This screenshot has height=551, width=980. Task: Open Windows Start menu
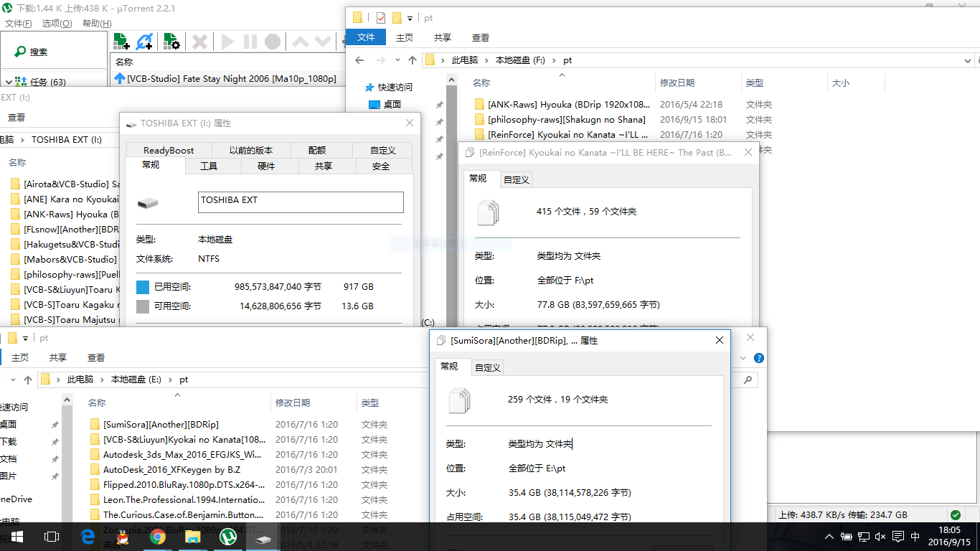pos(17,537)
